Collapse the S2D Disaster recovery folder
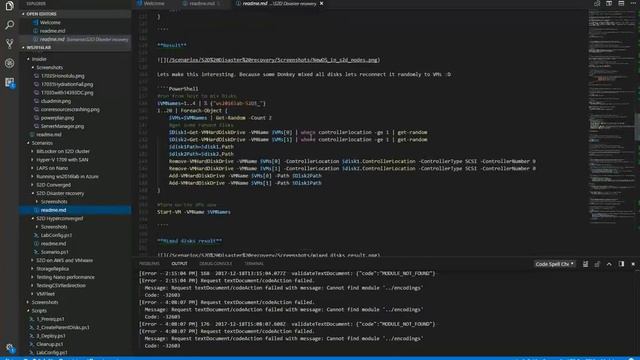This screenshot has height=360, width=640. [60, 193]
